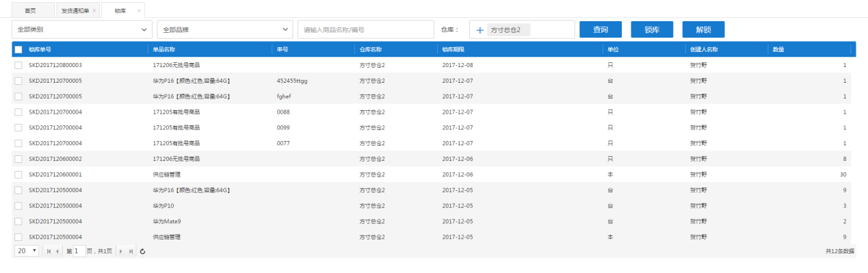Click the 华为P10 product name

[163, 205]
